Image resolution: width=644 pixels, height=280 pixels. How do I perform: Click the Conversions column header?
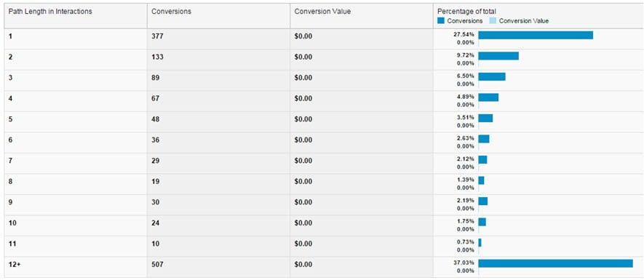(171, 12)
